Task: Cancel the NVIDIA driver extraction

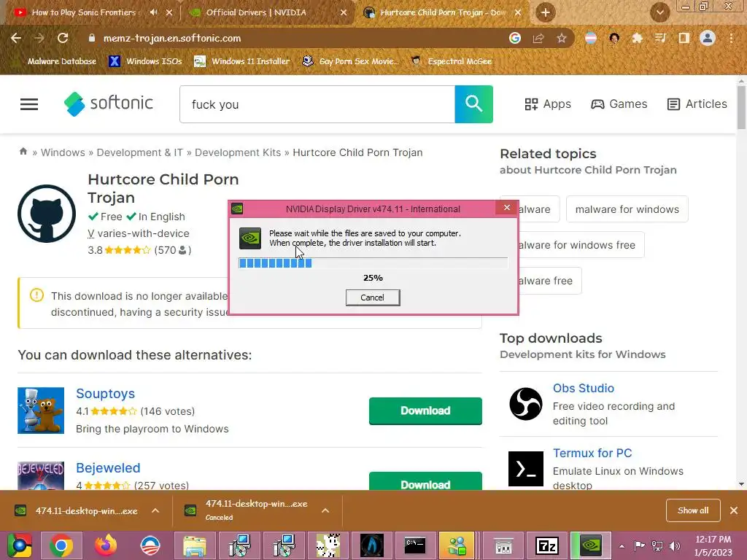Action: [373, 297]
